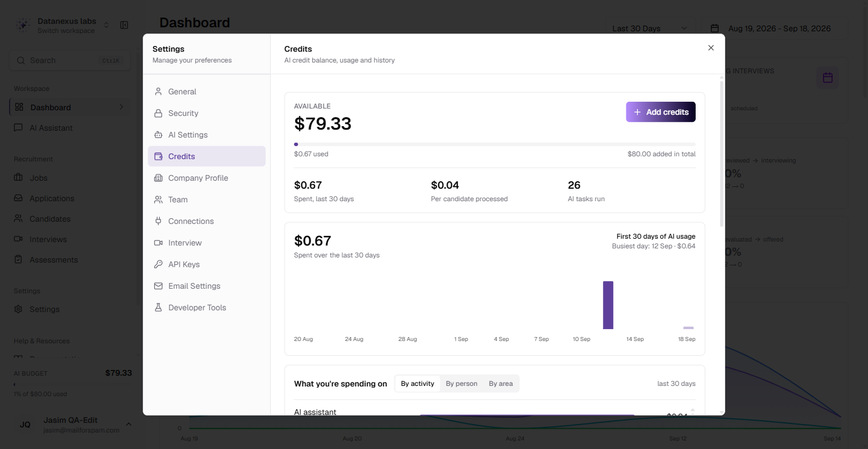Click "AI tasks run" label
The height and width of the screenshot is (449, 868).
586,199
